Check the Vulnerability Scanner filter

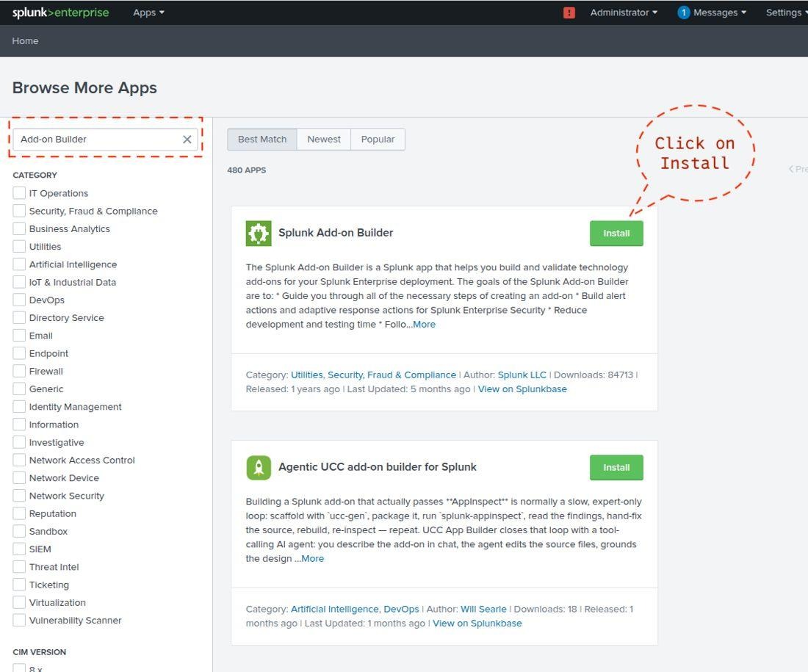tap(19, 620)
